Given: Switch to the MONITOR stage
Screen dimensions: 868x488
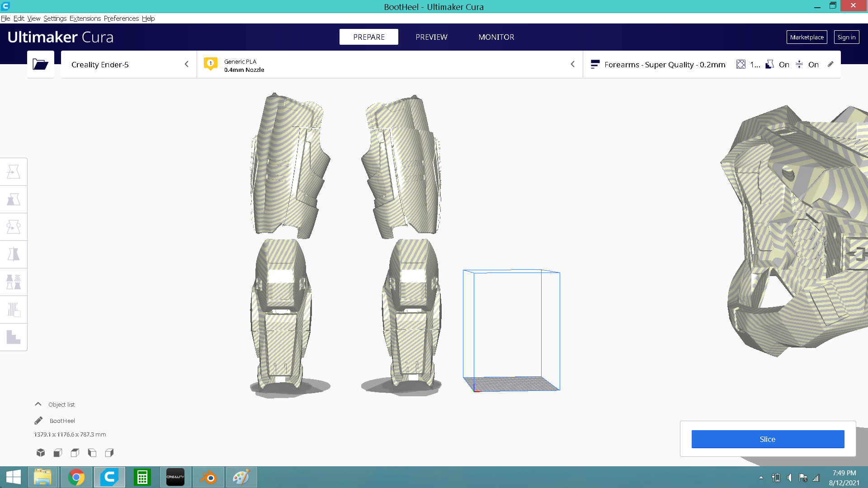Looking at the screenshot, I should 496,37.
